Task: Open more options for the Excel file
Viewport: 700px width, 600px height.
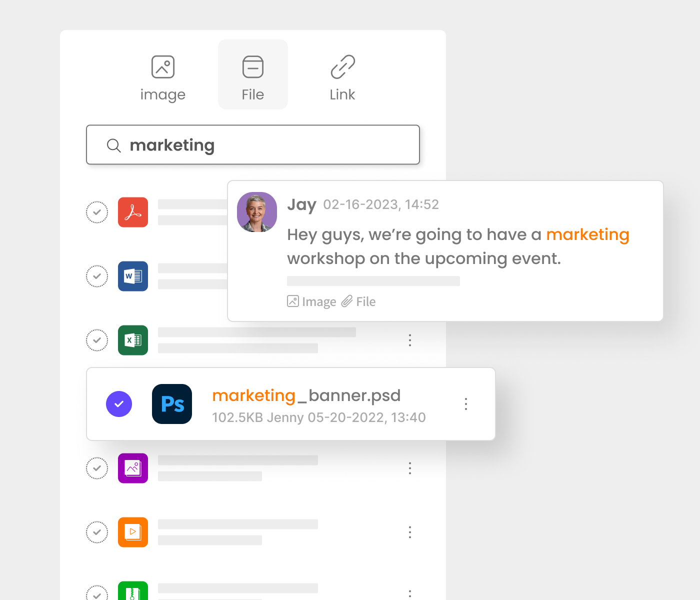Action: click(x=410, y=340)
